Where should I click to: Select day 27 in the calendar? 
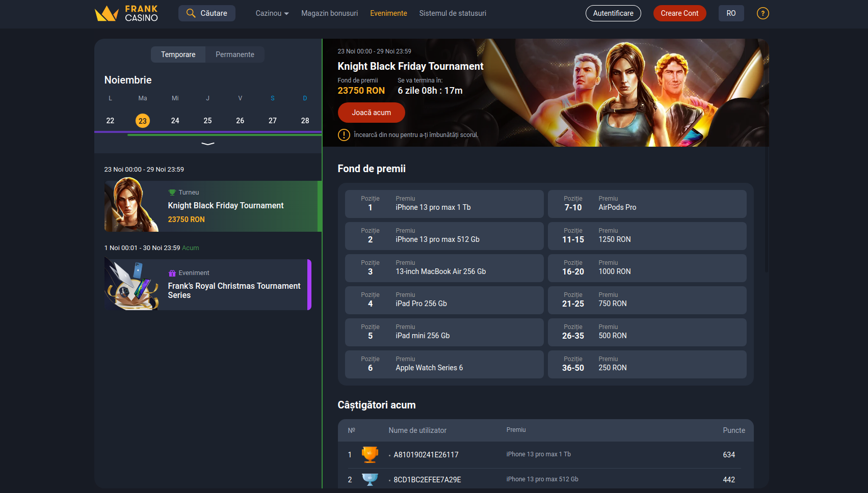pyautogui.click(x=273, y=121)
